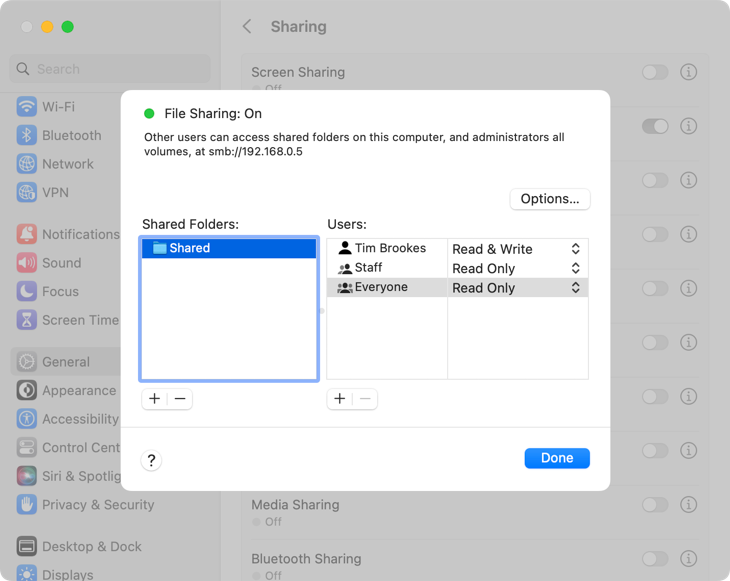The image size is (730, 581).
Task: Remove shared folder with minus button
Action: 180,399
